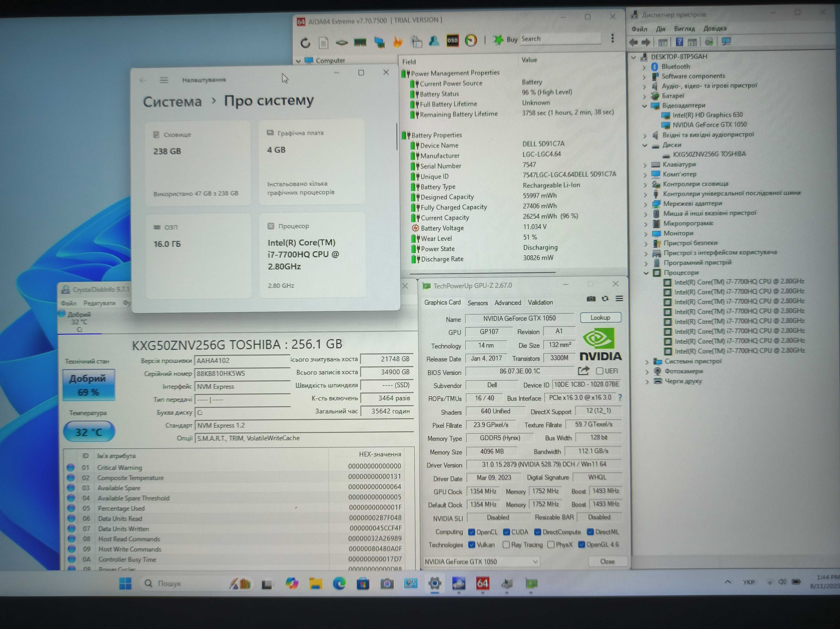Click the Система breadcrumb link
Image resolution: width=840 pixels, height=629 pixels.
point(172,102)
